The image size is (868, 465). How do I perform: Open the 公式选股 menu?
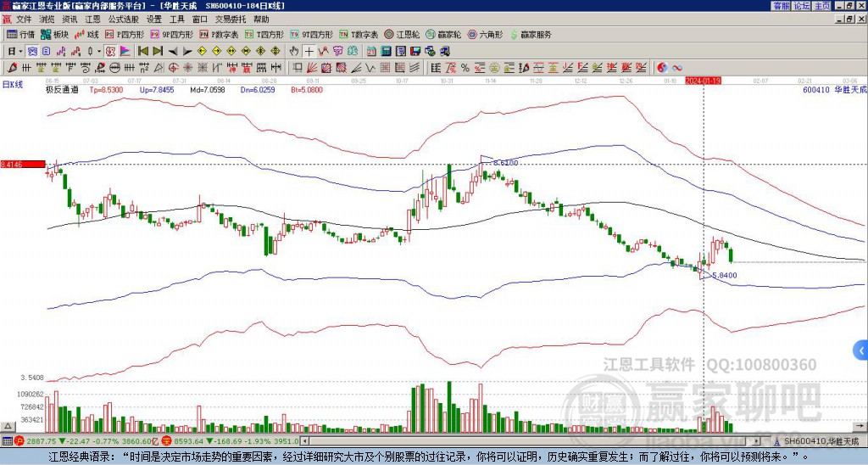(x=124, y=20)
